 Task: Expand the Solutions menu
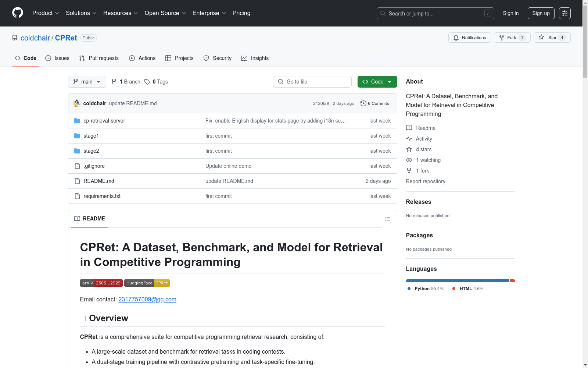pyautogui.click(x=81, y=13)
